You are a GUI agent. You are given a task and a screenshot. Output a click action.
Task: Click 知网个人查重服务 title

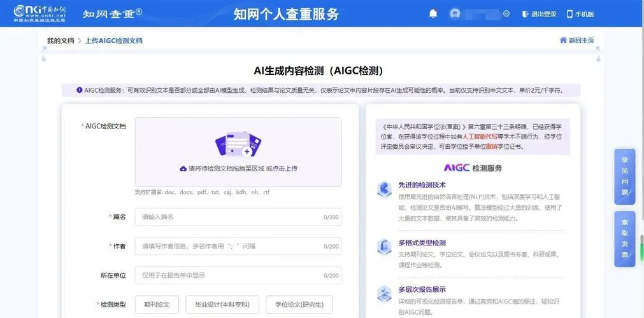286,14
